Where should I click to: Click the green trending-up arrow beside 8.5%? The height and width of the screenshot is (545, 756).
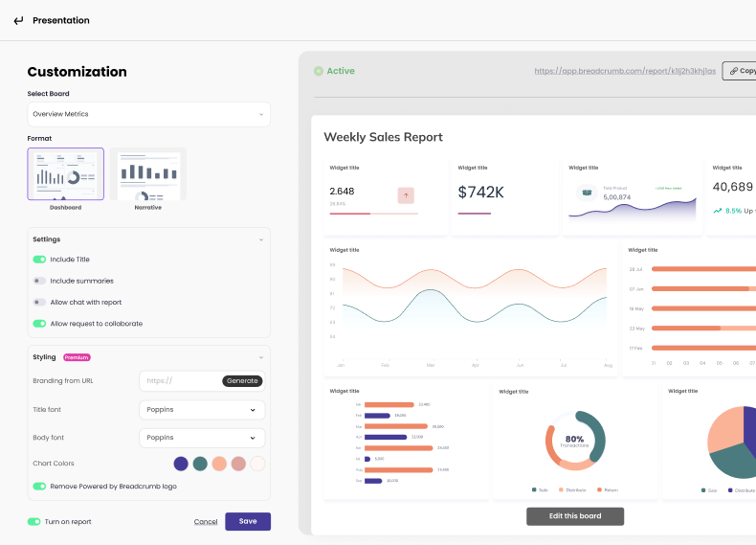point(718,211)
